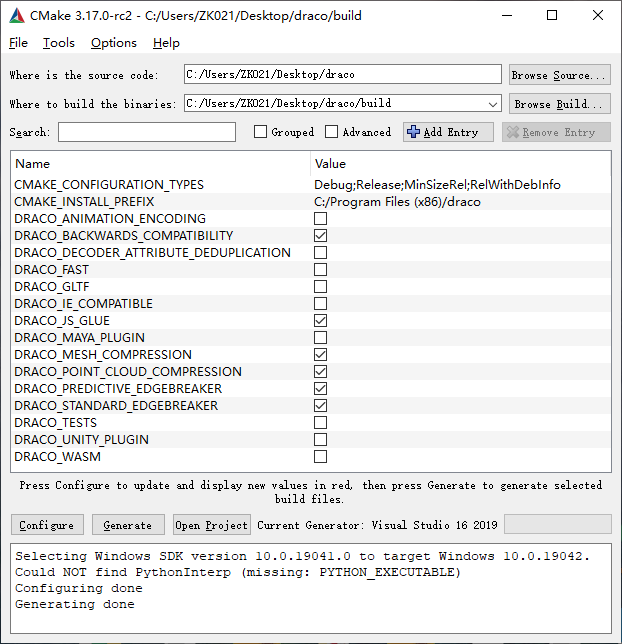
Task: Click the 'Current Generator: Visual Studio 16 2019' label
Action: (x=377, y=525)
